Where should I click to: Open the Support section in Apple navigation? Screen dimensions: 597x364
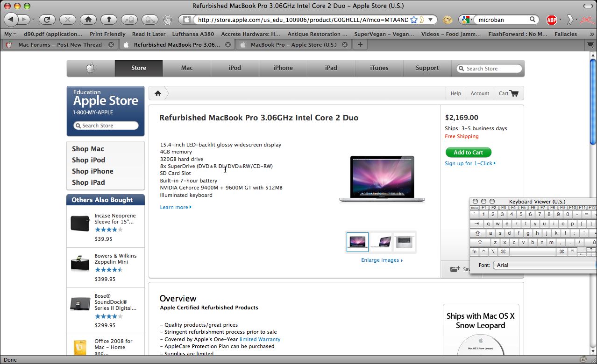coord(427,68)
